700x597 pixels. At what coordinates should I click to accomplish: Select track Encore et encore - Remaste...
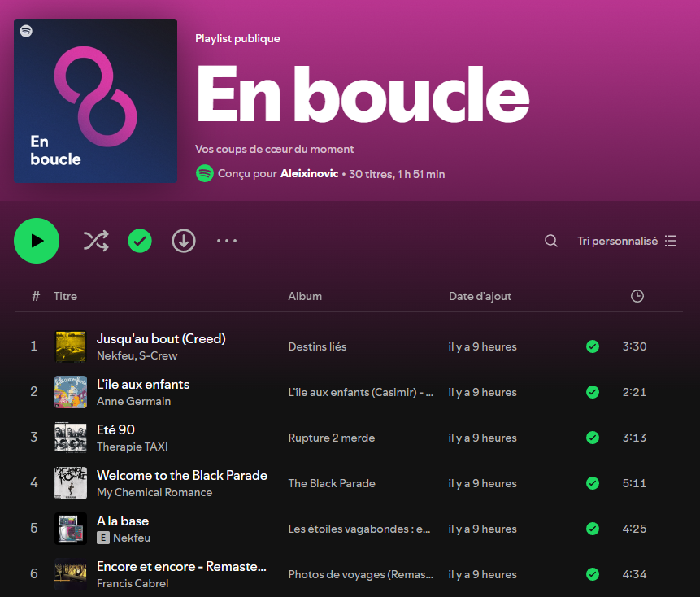tap(181, 567)
